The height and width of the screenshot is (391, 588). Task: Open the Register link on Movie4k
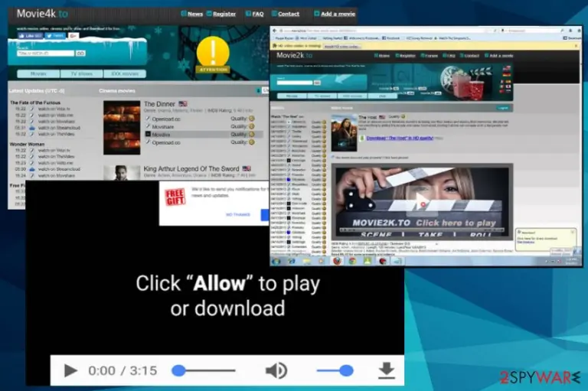[224, 14]
